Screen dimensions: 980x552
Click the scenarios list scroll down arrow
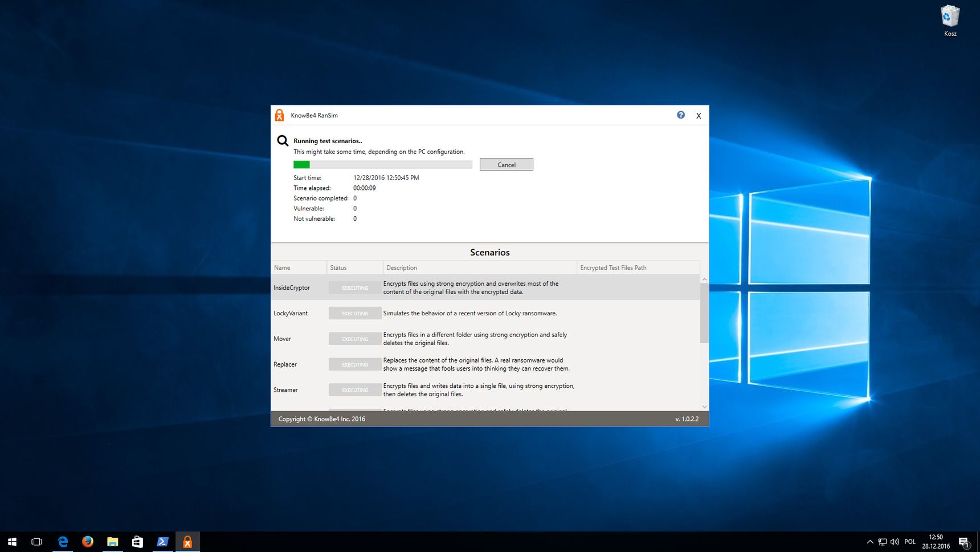(x=704, y=407)
